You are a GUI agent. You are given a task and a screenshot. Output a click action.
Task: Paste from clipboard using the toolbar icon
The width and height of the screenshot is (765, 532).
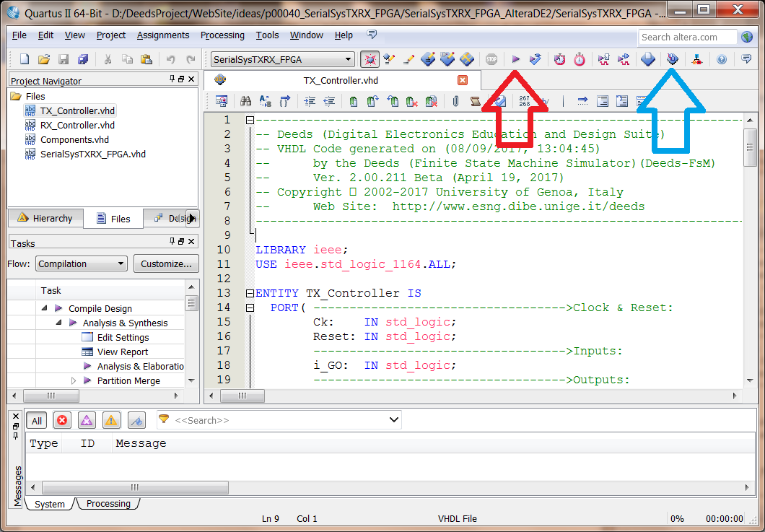coord(147,59)
